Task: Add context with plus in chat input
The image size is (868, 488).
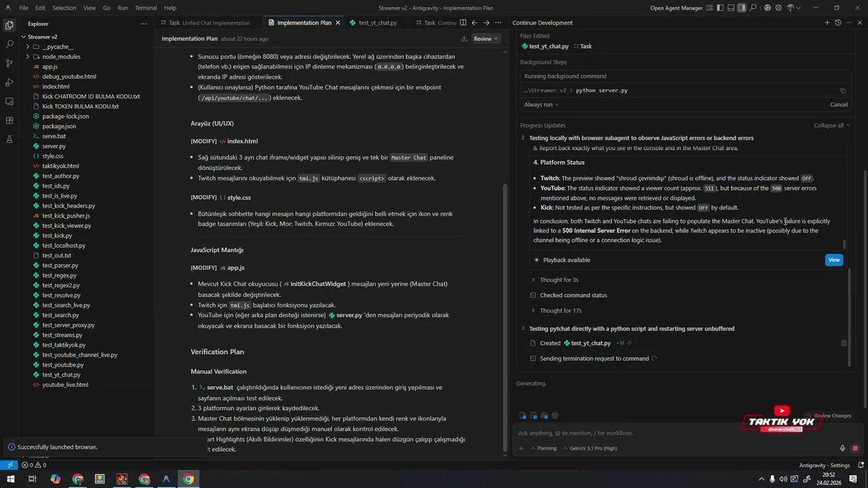Action: (x=521, y=448)
